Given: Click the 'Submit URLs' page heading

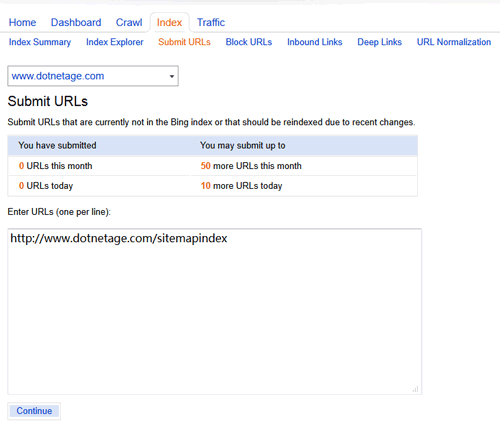Looking at the screenshot, I should pyautogui.click(x=48, y=101).
